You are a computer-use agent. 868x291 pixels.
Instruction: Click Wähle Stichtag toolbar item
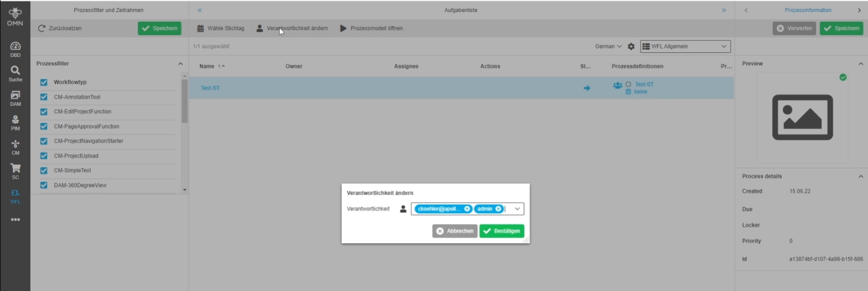[221, 28]
